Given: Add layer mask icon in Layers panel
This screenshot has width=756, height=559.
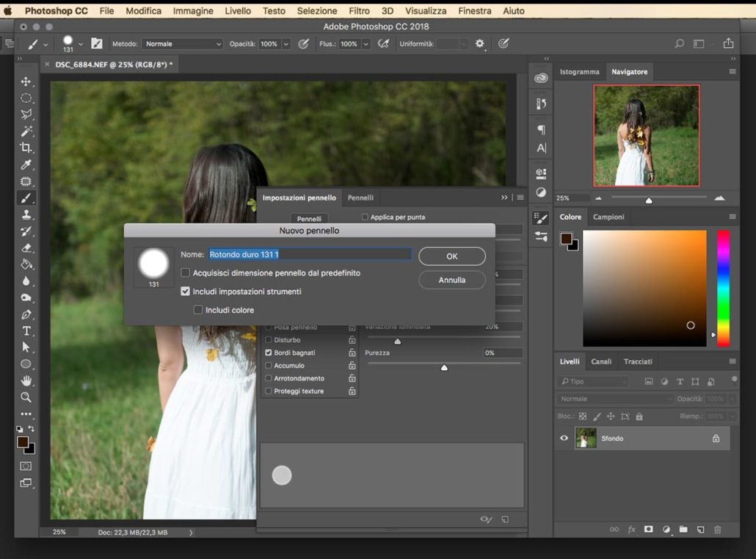Looking at the screenshot, I should point(649,530).
